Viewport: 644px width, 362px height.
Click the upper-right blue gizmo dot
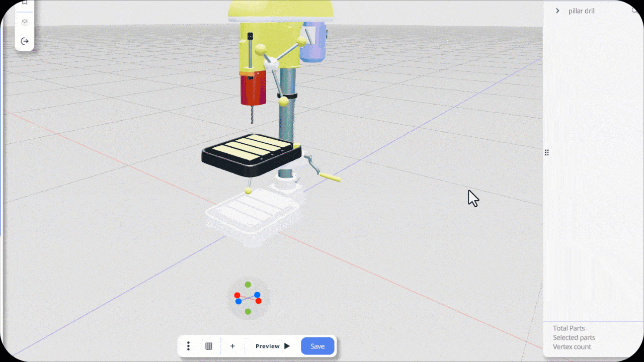point(257,295)
